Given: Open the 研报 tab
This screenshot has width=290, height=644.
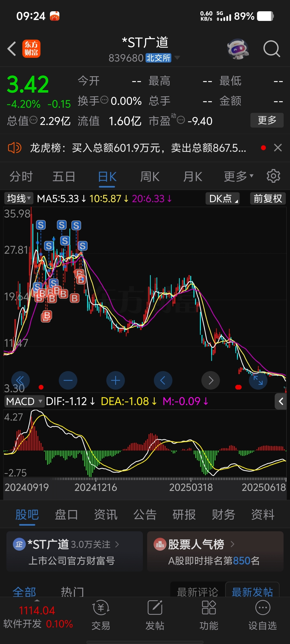Looking at the screenshot, I should tap(184, 515).
